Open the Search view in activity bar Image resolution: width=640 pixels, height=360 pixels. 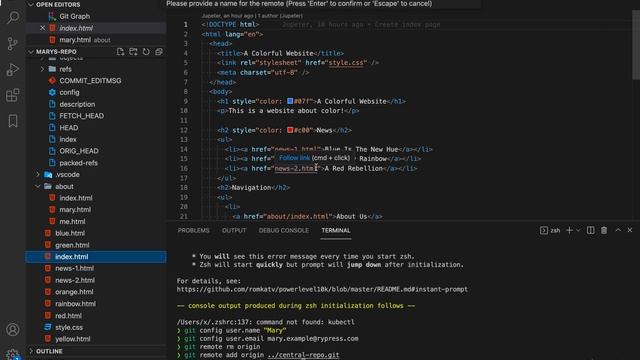13,17
